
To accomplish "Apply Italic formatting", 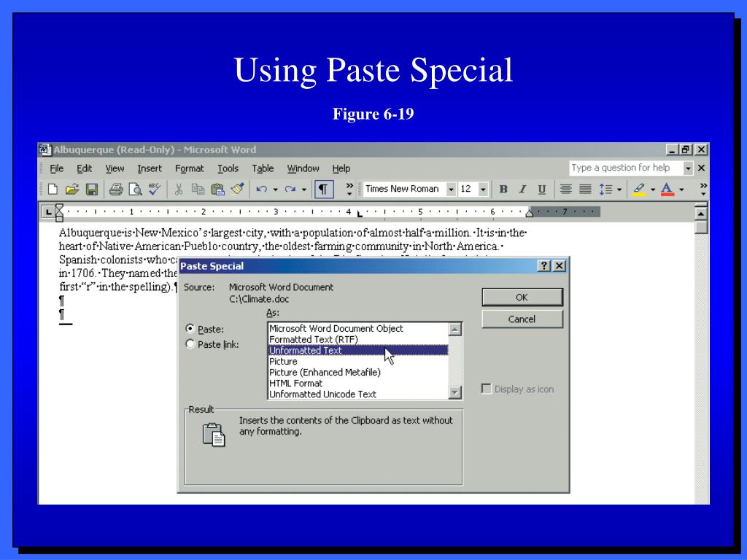I will pos(522,190).
